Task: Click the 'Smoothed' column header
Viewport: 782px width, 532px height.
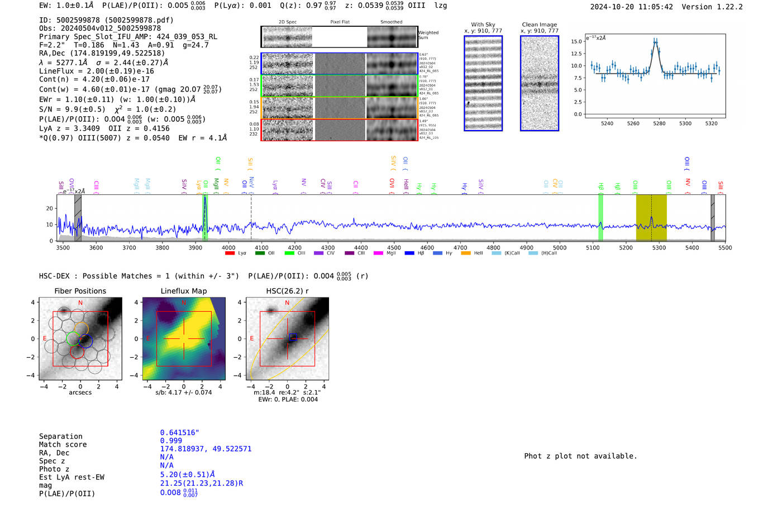Action: click(392, 22)
